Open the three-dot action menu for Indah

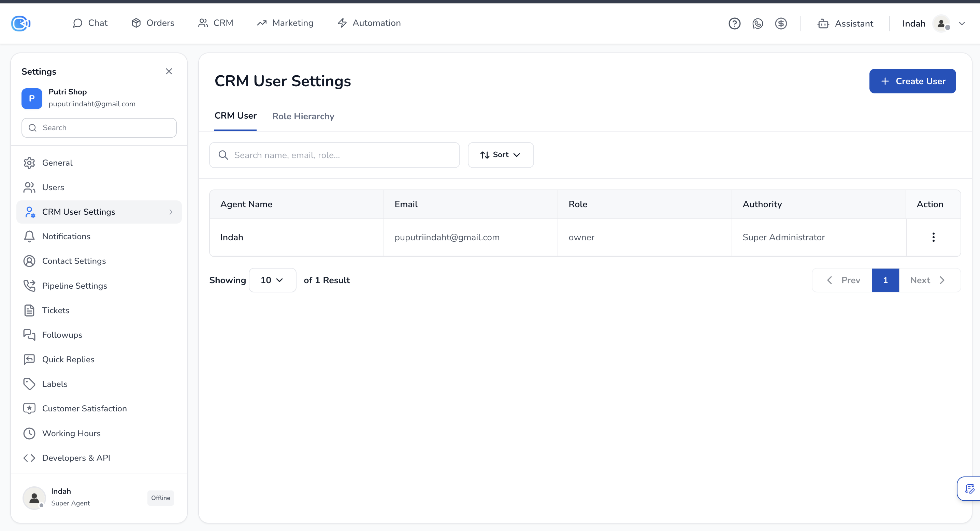click(x=933, y=237)
